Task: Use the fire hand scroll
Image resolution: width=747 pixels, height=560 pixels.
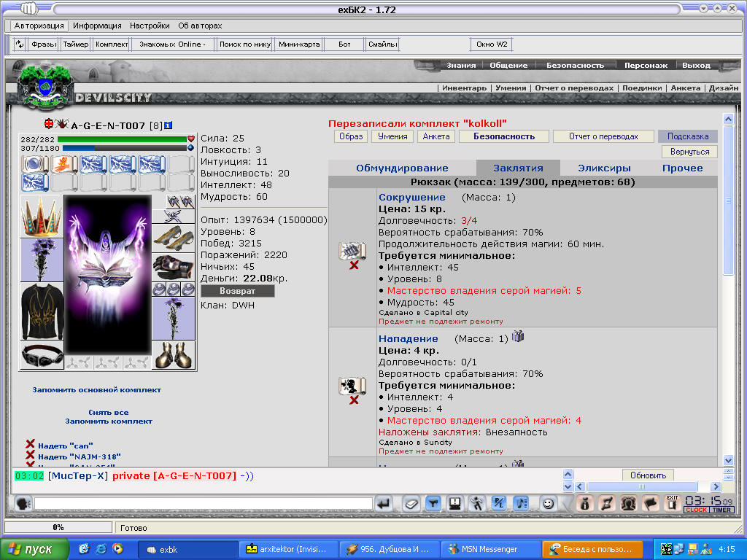Action: coord(64,164)
